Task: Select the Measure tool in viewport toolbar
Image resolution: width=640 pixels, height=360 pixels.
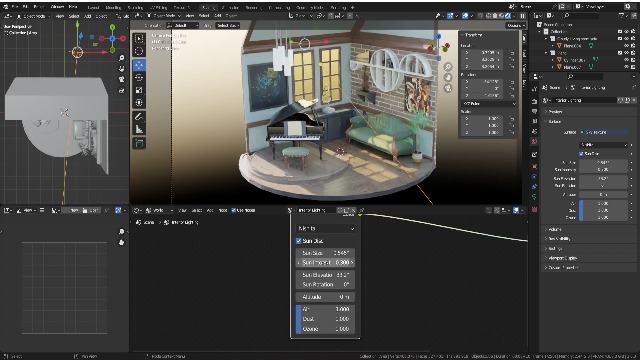Action: tap(139, 129)
